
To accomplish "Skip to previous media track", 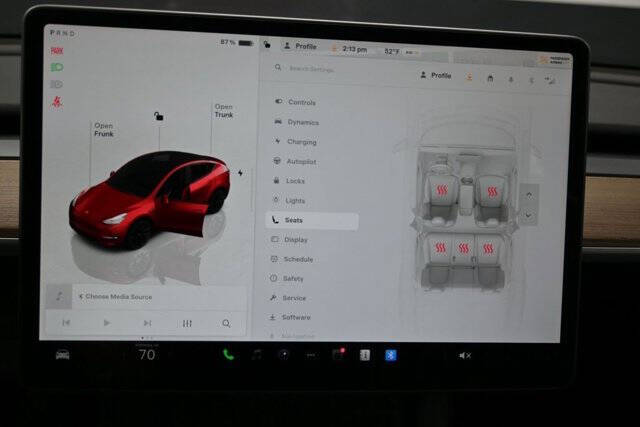I will [66, 322].
